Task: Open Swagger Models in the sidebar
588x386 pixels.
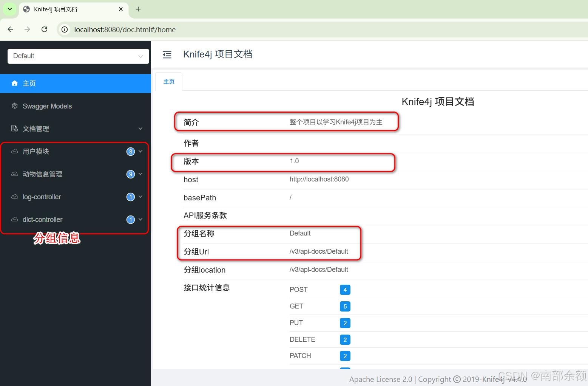Action: tap(76, 106)
